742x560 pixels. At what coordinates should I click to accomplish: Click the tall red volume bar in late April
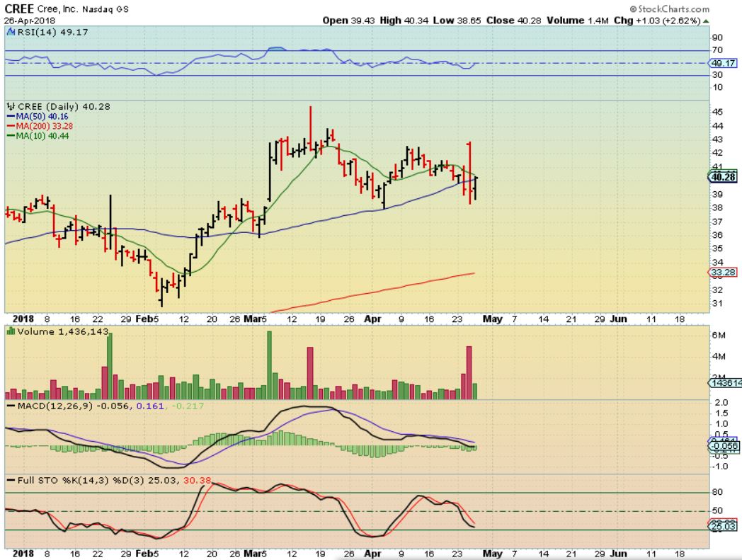(469, 372)
